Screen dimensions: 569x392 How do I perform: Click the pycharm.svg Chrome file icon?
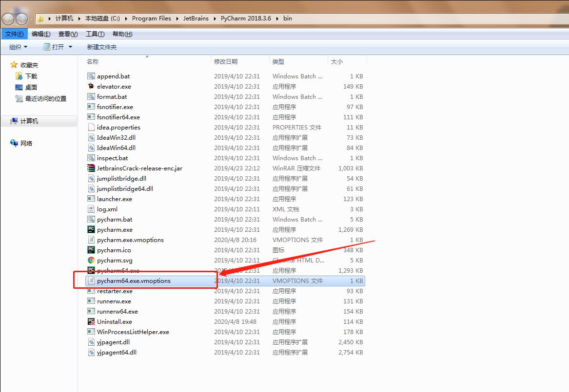pos(91,260)
